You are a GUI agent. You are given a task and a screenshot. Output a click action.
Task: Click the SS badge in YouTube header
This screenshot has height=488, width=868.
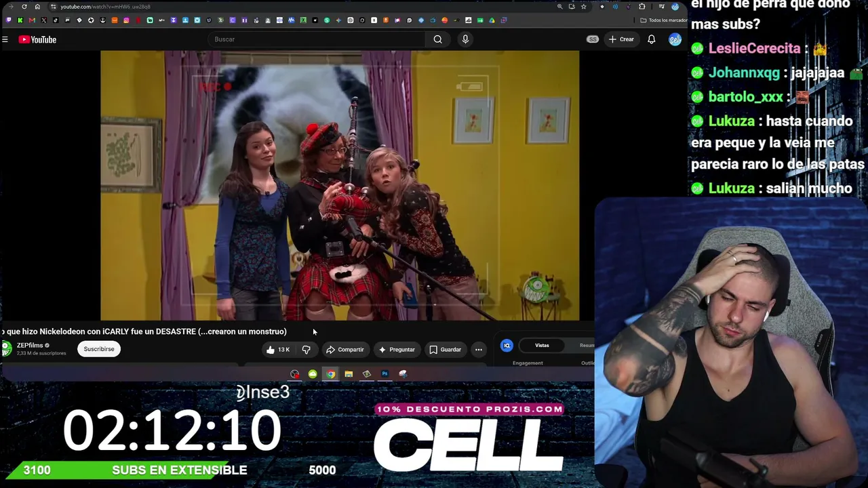593,39
